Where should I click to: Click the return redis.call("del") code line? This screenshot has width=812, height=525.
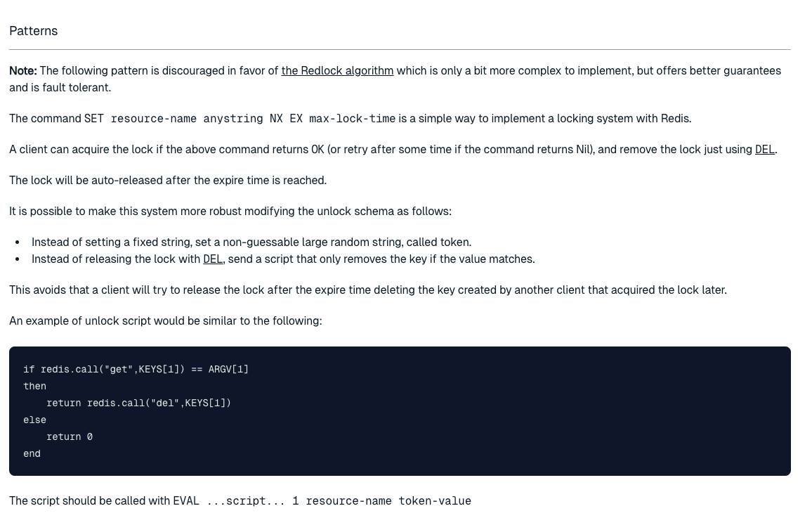click(x=138, y=403)
